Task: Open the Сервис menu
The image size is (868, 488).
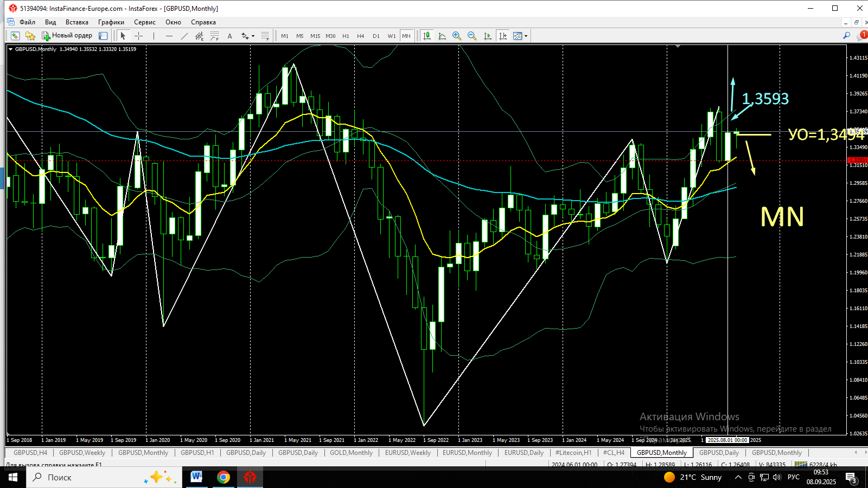Action: (145, 22)
